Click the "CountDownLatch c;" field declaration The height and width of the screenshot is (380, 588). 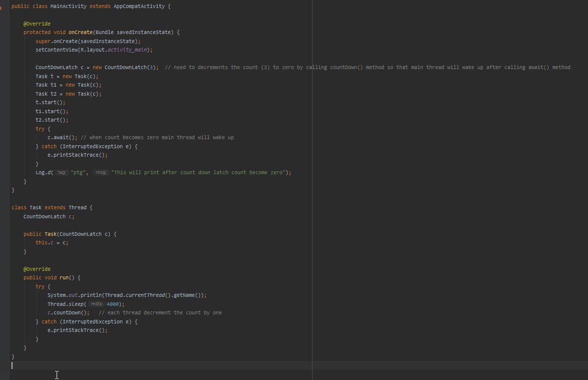(49, 217)
